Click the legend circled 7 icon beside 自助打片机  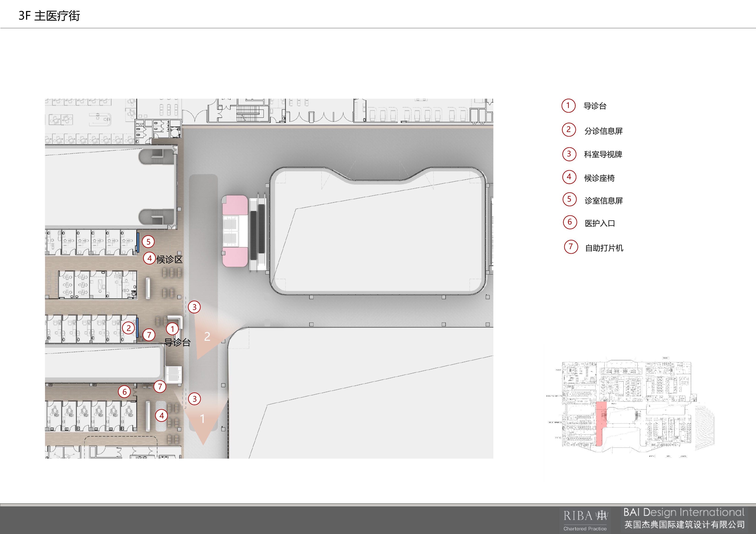(571, 247)
